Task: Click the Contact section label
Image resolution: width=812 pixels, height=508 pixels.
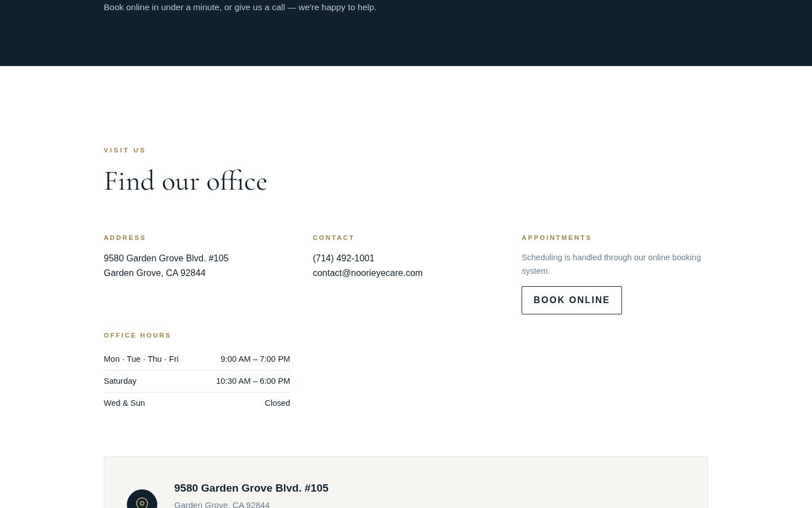Action: pyautogui.click(x=334, y=238)
